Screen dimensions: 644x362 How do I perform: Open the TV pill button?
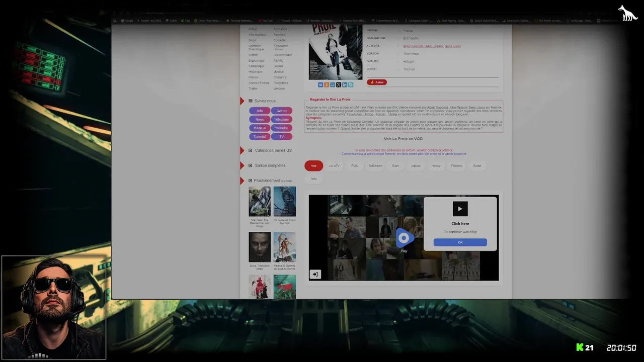point(281,136)
